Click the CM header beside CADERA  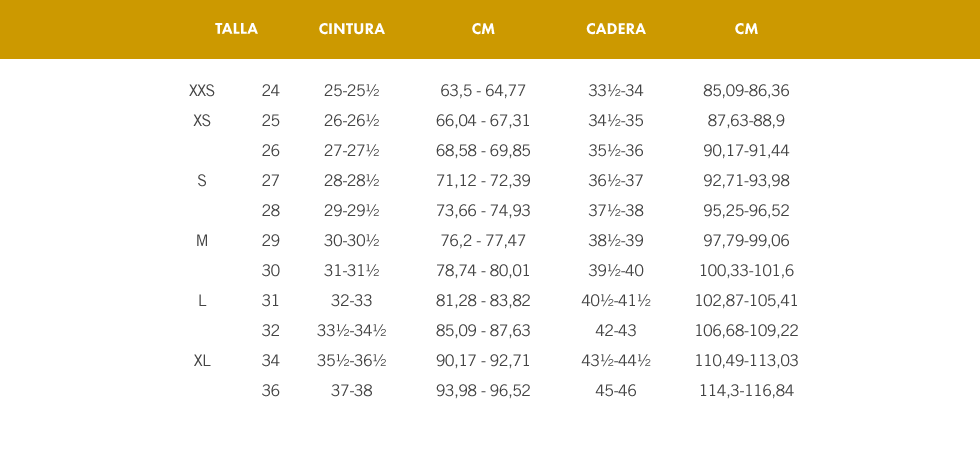click(x=746, y=29)
